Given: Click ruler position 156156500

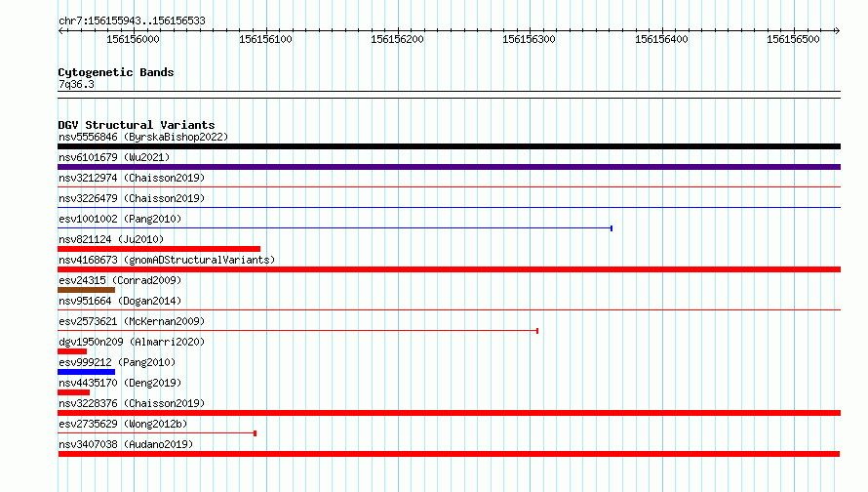Looking at the screenshot, I should (x=793, y=39).
